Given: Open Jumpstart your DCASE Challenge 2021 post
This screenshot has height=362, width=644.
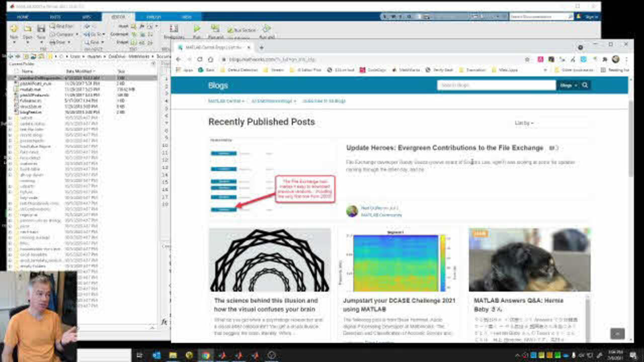Looking at the screenshot, I should click(x=399, y=305).
